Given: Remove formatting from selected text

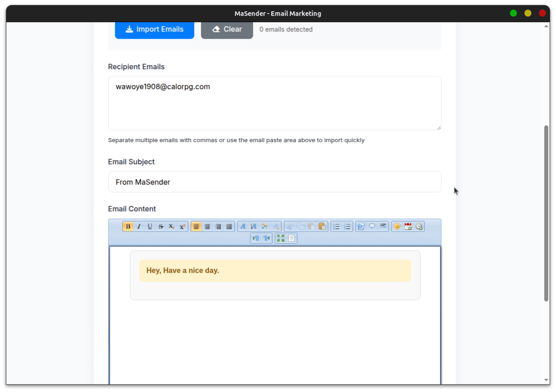Looking at the screenshot, I should [276, 227].
